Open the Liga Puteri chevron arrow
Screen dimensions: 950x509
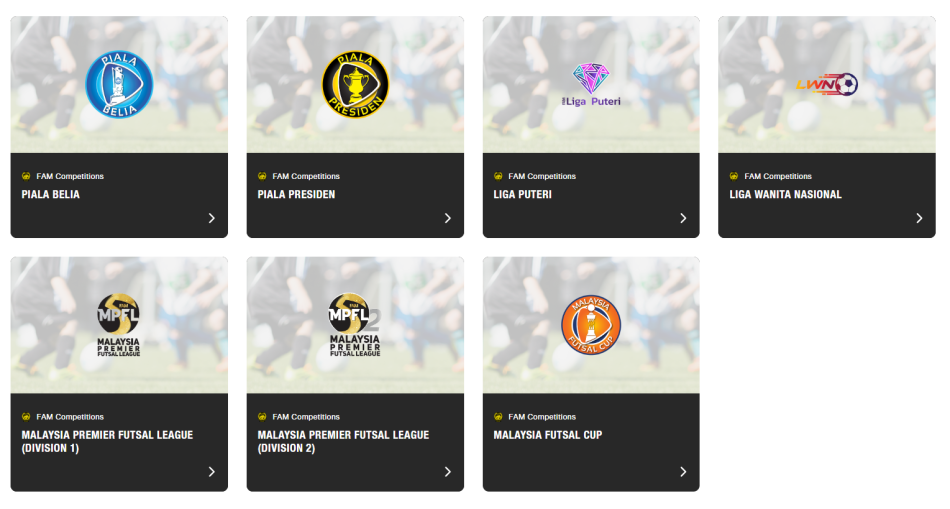click(x=683, y=218)
